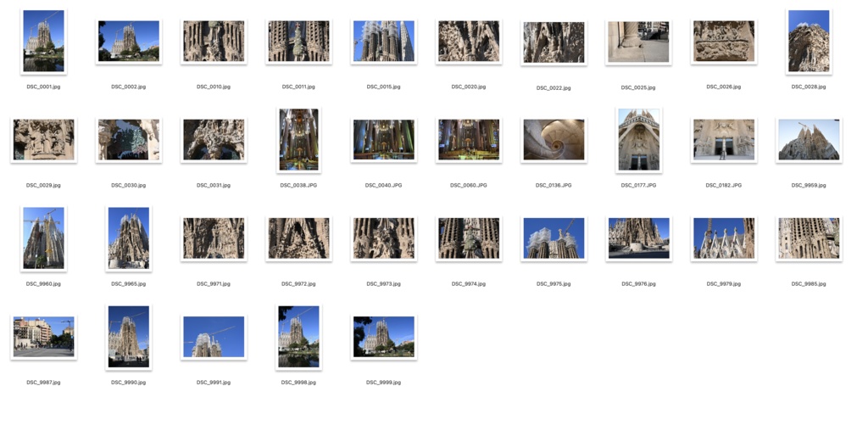Select the DSC_9975.jpg thumbnail
Viewport: 868px width, 425px height.
pyautogui.click(x=554, y=239)
